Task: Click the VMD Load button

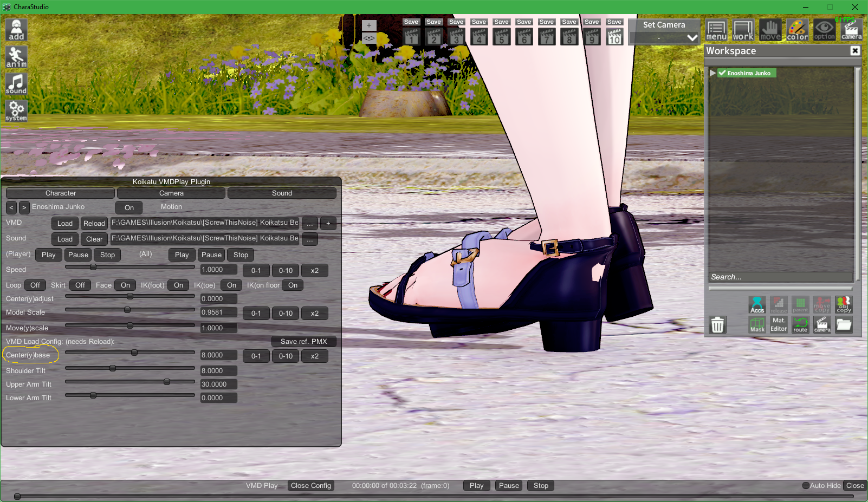Action: [x=65, y=223]
